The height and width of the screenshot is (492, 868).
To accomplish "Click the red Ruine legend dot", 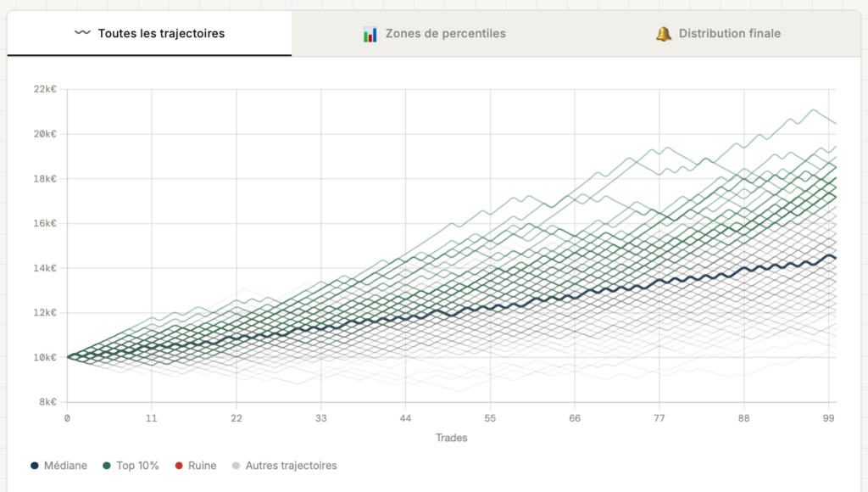I will tap(179, 466).
